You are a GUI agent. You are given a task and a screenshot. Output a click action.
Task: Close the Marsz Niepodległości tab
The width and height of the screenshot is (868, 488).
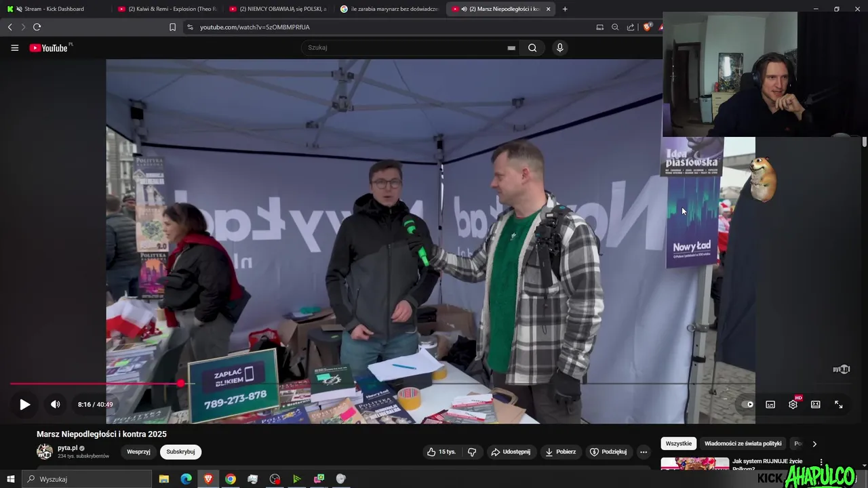coord(548,9)
